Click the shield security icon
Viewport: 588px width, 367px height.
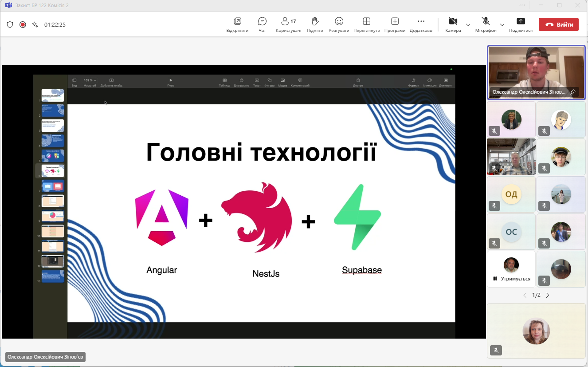click(10, 24)
